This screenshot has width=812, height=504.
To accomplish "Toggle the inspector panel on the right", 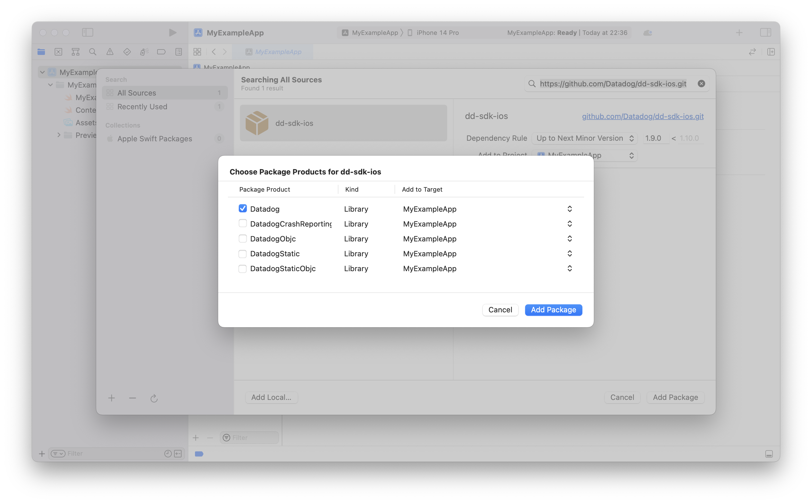I will (766, 32).
